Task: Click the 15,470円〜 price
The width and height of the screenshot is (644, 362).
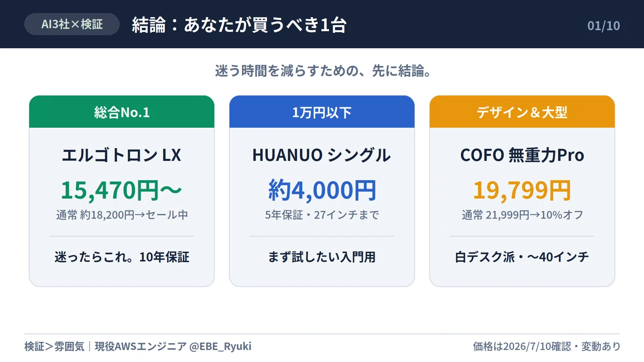Action: 122,190
